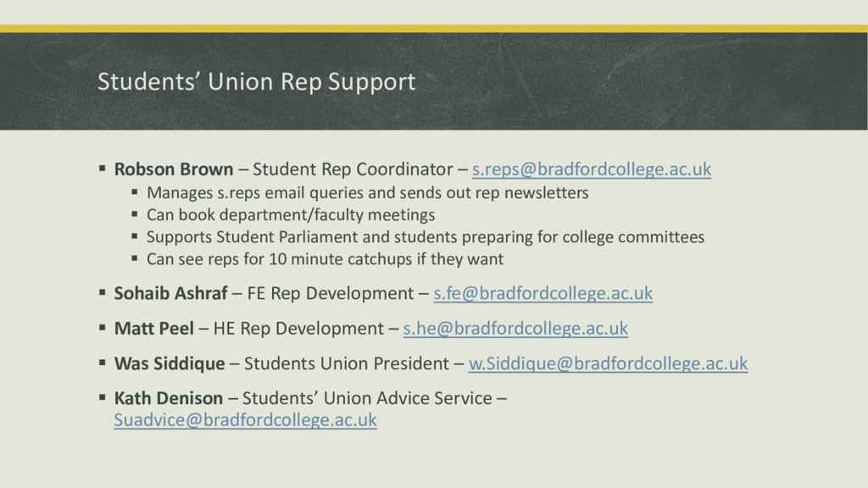Viewport: 868px width, 488px height.
Task: Select the Robson Brown name text
Action: point(174,169)
